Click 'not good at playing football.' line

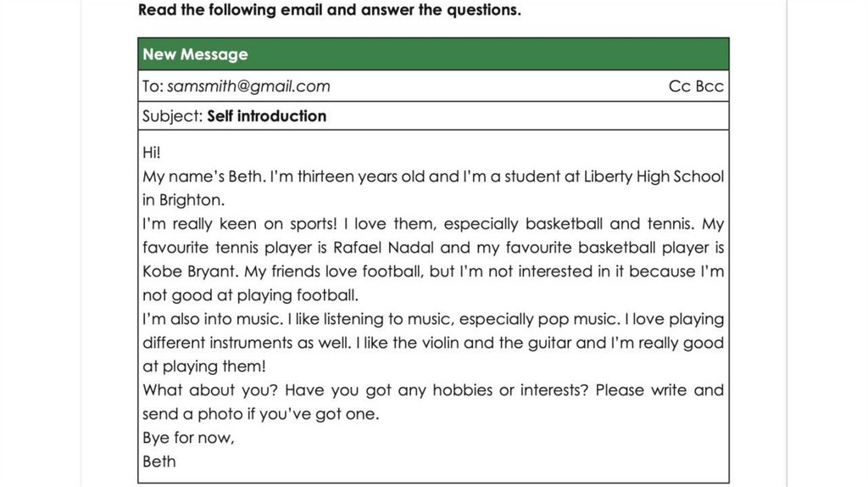click(x=250, y=296)
